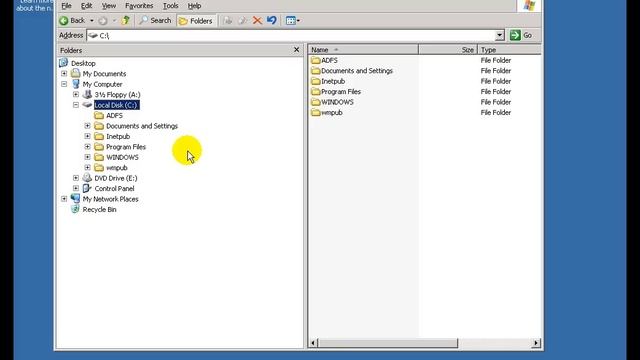Image resolution: width=640 pixels, height=360 pixels.
Task: Select Inetpub folder in tree
Action: pos(118,136)
